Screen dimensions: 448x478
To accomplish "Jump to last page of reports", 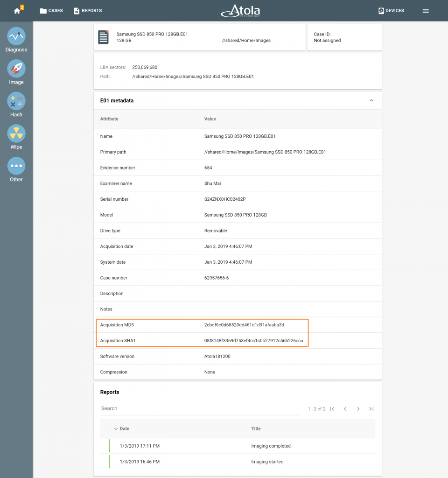I will click(371, 409).
